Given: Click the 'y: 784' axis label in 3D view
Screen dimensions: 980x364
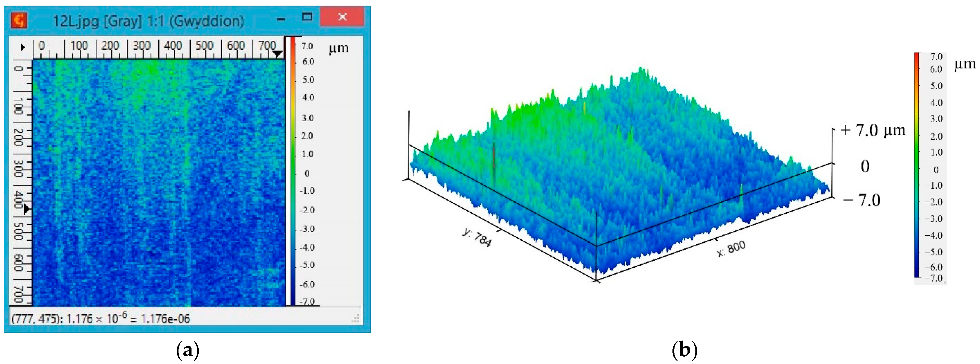Looking at the screenshot, I should [x=477, y=237].
